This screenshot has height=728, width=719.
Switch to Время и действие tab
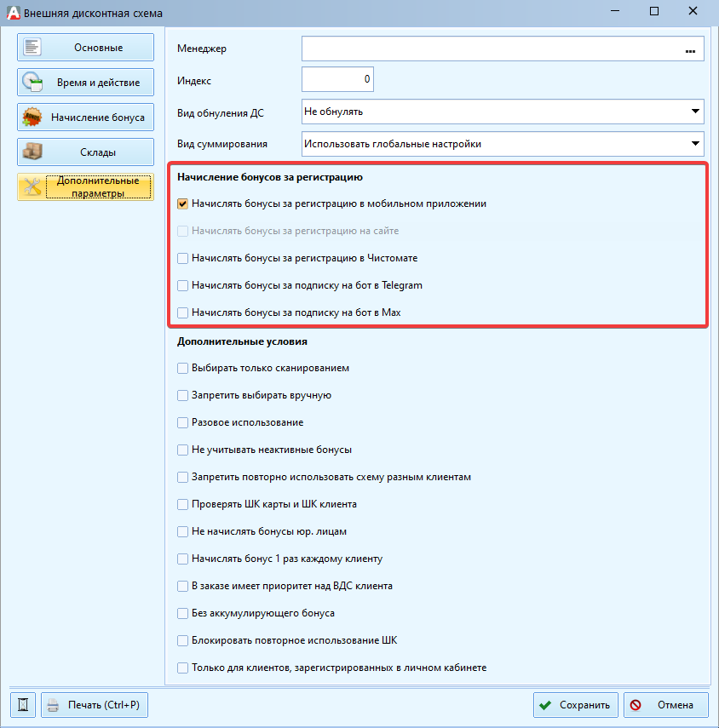tap(85, 83)
